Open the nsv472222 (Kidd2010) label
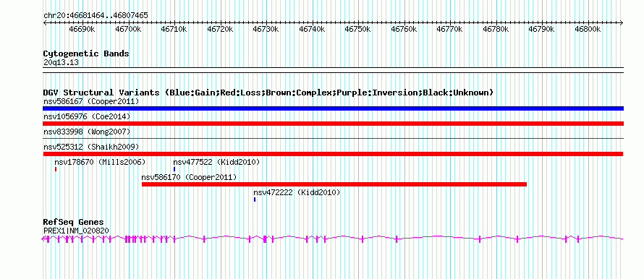The image size is (644, 279). [x=297, y=192]
